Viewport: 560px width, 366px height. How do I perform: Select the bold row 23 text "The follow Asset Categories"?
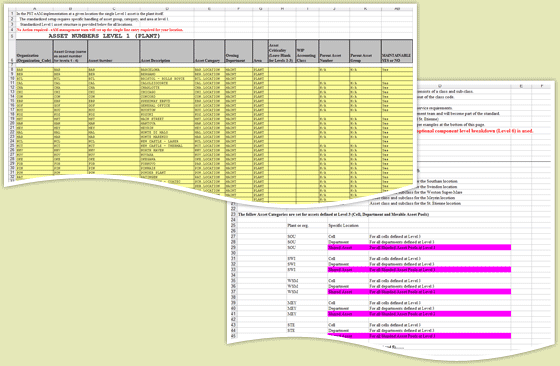tap(333, 215)
